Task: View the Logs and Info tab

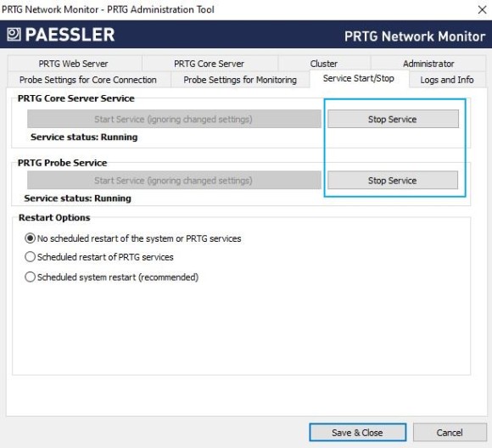Action: [x=447, y=80]
